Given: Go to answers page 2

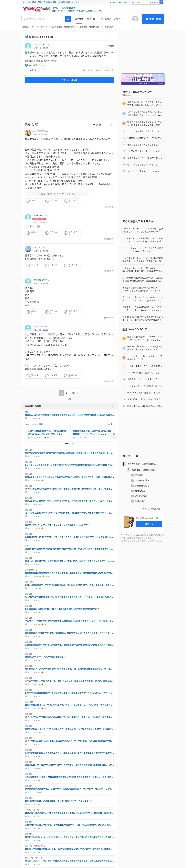Looking at the screenshot, I should pos(66,393).
